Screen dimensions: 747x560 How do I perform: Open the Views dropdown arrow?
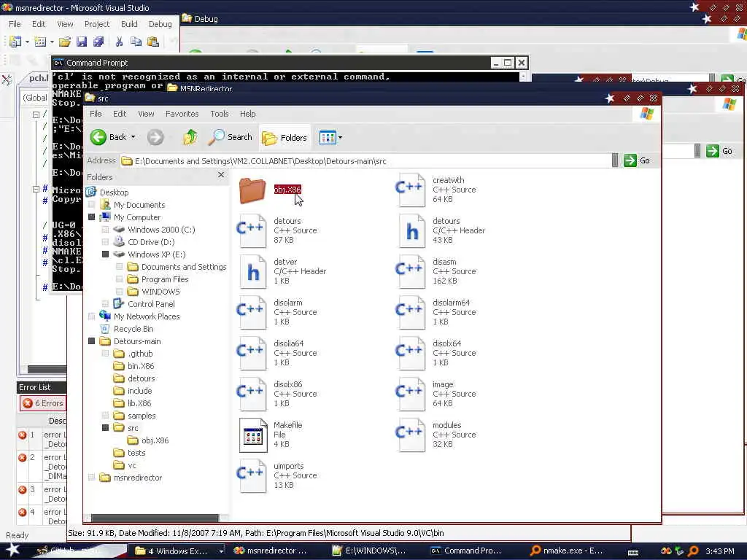tap(340, 138)
